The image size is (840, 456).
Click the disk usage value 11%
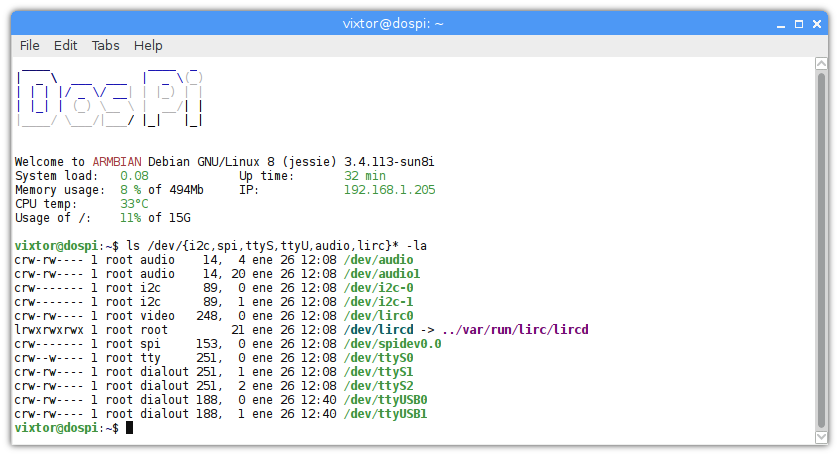[130, 218]
